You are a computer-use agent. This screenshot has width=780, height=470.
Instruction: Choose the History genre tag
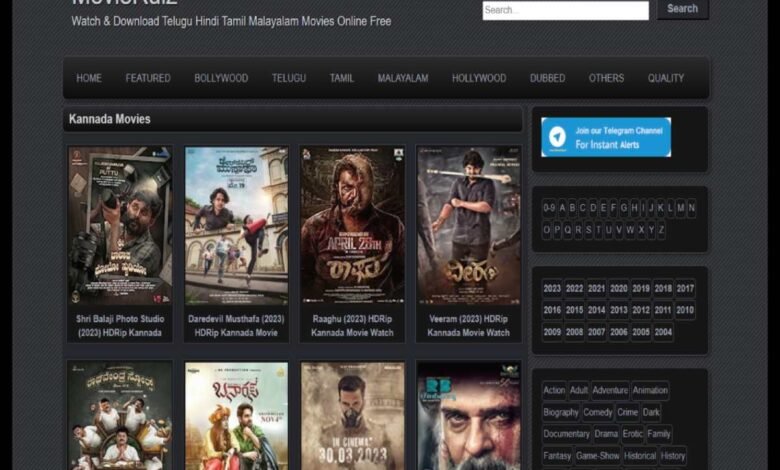673,456
